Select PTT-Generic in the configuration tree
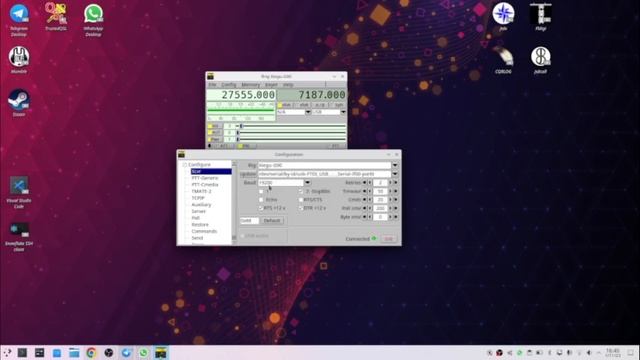Screen dimensions: 640x360 205,178
